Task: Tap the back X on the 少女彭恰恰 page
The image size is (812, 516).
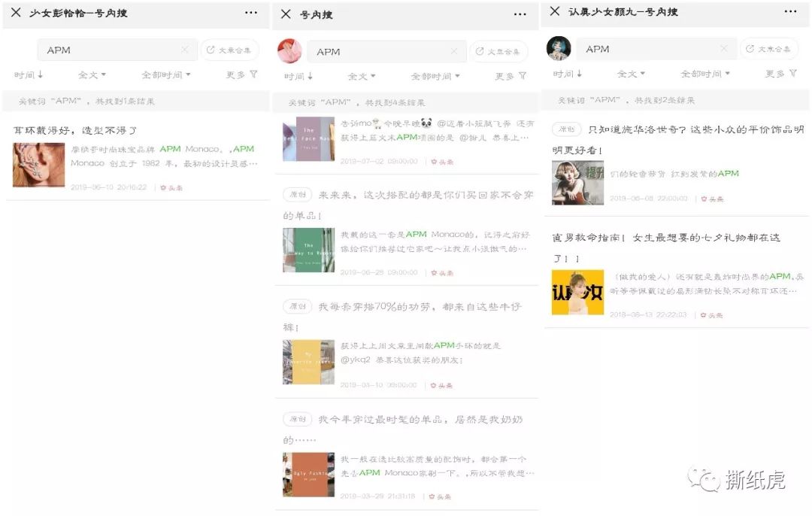Action: 15,13
